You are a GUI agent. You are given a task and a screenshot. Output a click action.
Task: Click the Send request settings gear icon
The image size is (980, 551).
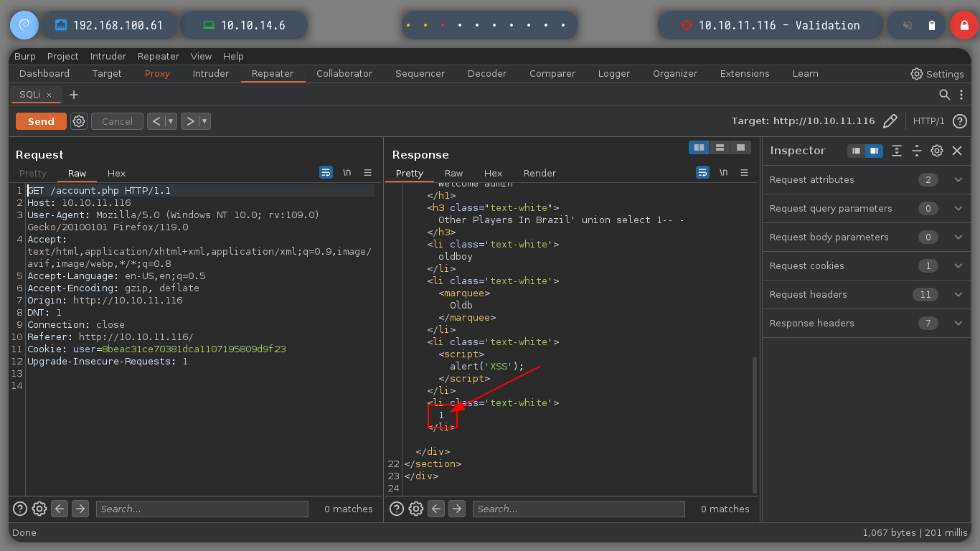tap(79, 121)
